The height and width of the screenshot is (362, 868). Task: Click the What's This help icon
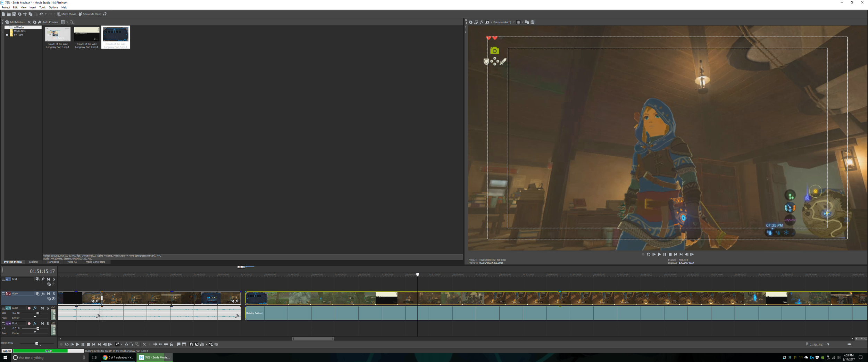tap(105, 14)
